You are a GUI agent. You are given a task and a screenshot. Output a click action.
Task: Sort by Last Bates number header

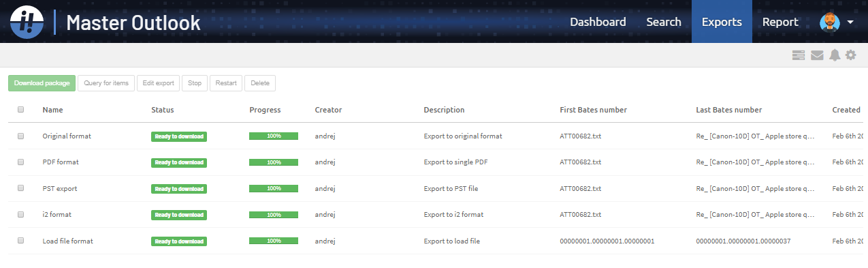(x=728, y=110)
